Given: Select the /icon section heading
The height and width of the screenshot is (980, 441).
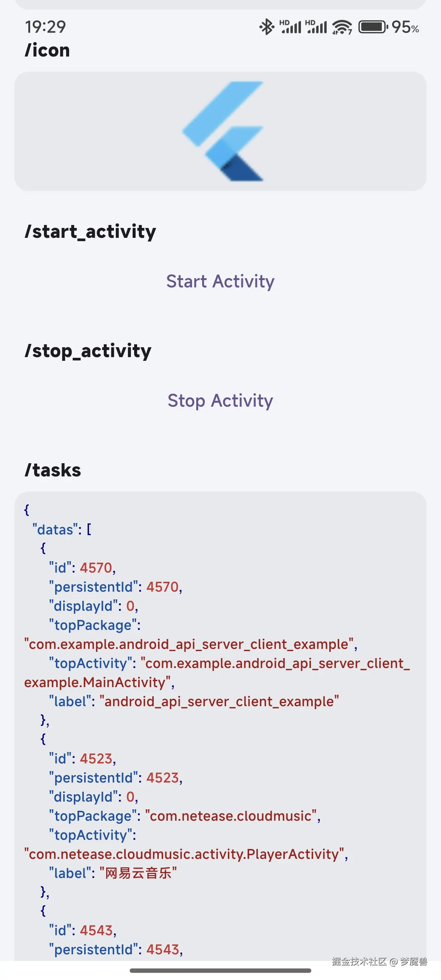Looking at the screenshot, I should pos(47,50).
